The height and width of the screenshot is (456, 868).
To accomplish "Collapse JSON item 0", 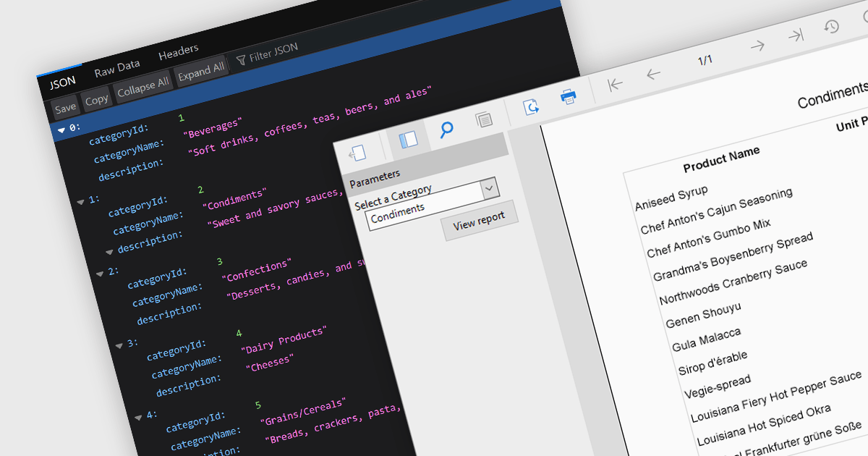I will pyautogui.click(x=61, y=130).
